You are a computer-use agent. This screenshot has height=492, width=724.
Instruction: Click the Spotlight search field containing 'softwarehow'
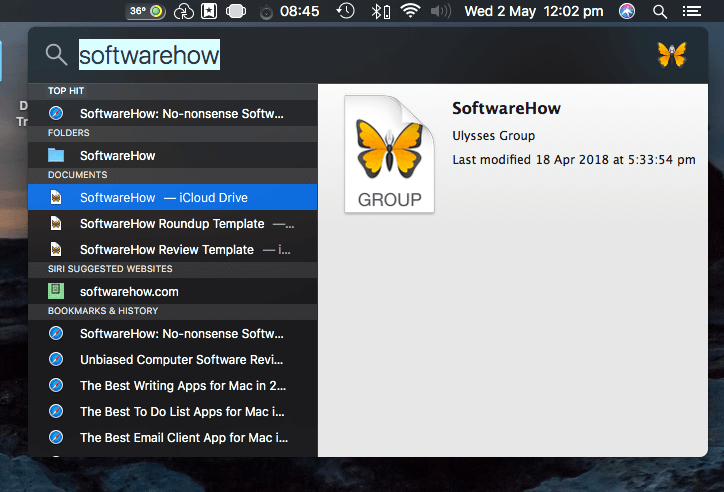(149, 55)
